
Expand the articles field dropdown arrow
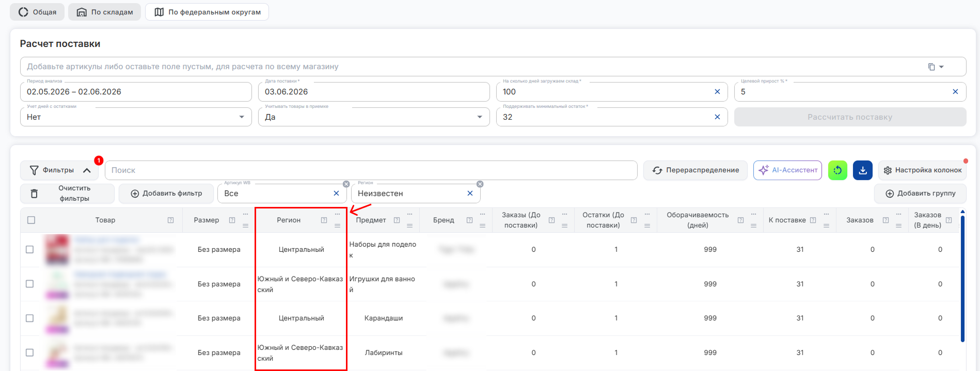pyautogui.click(x=941, y=67)
